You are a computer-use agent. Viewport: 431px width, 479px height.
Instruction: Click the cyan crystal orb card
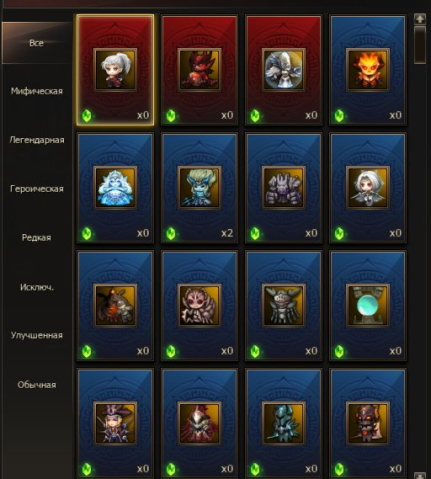[x=368, y=306]
